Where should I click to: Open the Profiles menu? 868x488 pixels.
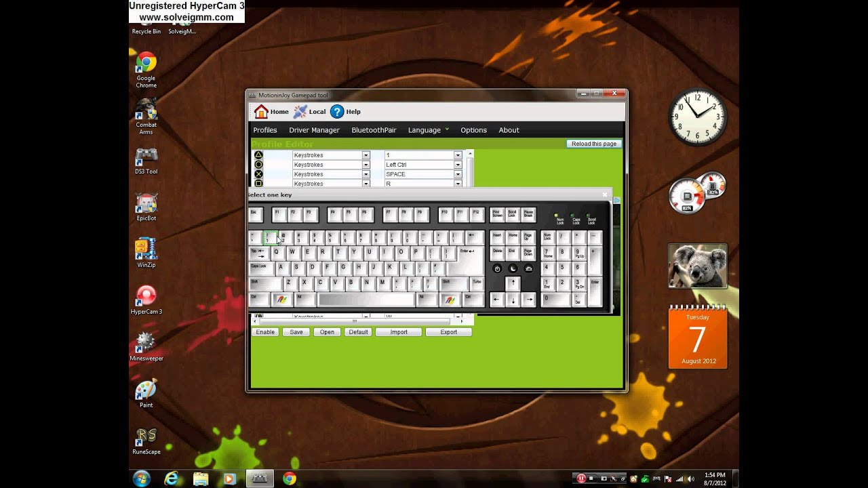pyautogui.click(x=265, y=130)
